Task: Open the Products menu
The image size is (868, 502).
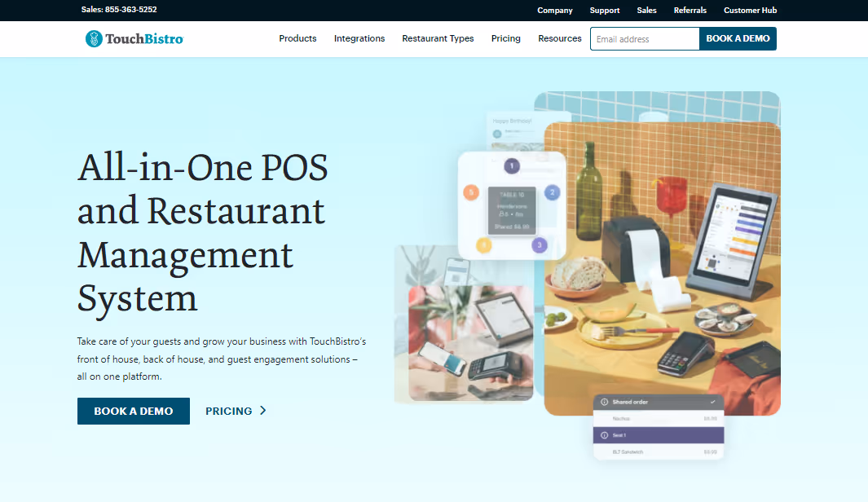Action: point(297,39)
